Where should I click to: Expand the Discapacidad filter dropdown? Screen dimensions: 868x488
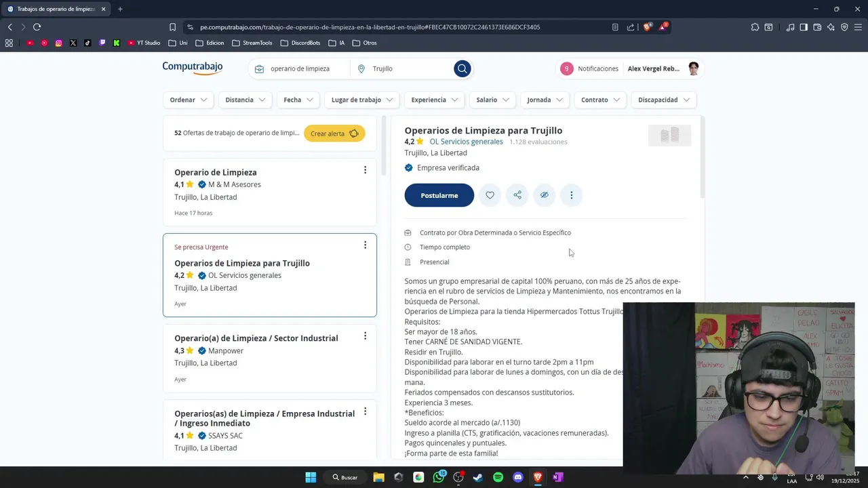[x=664, y=100]
